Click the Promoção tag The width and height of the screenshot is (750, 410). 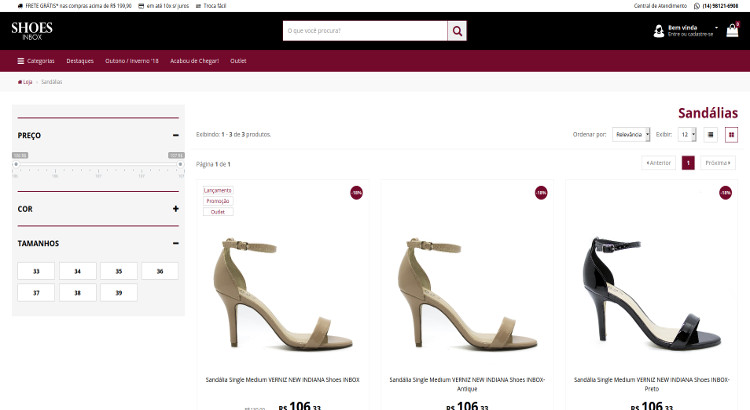[x=218, y=201]
